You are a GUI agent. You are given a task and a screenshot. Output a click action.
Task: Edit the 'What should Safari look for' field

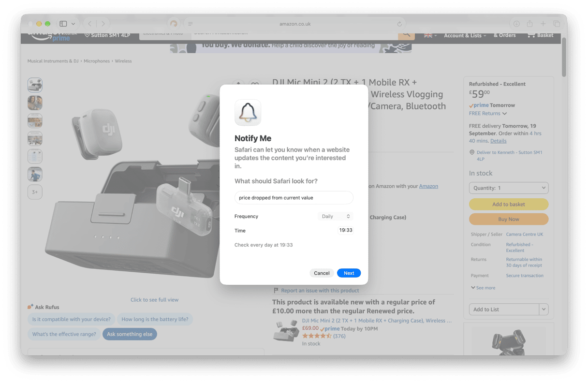click(294, 198)
